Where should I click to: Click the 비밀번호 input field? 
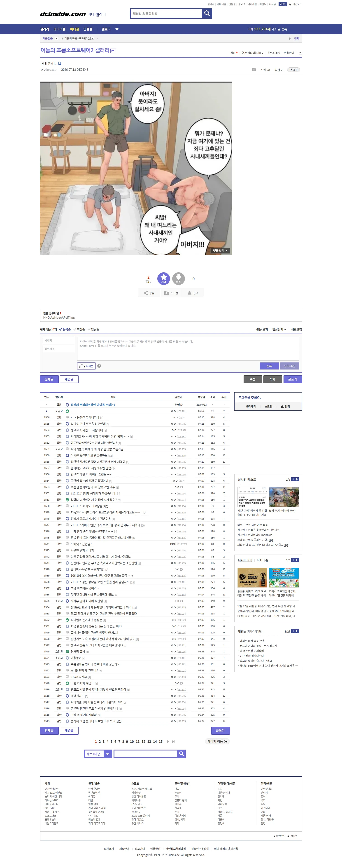(59, 349)
